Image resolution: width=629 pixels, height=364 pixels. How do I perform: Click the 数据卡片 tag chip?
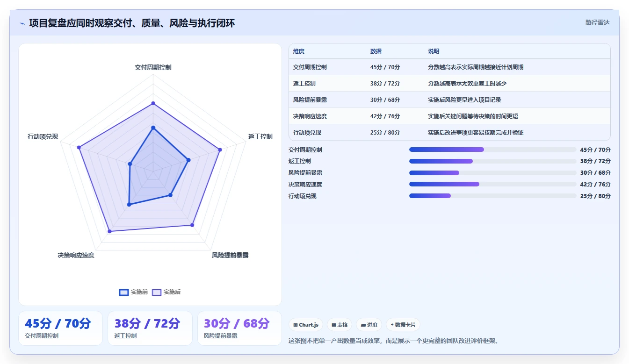[403, 325]
